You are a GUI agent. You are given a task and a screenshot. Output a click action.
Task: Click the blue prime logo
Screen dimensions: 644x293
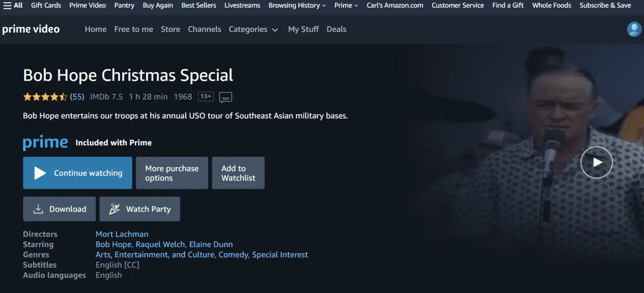tap(45, 142)
